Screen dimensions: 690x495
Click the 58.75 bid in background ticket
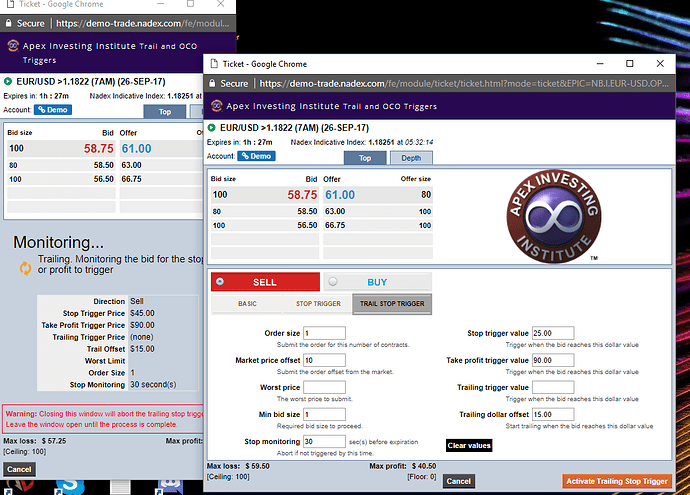(99, 148)
